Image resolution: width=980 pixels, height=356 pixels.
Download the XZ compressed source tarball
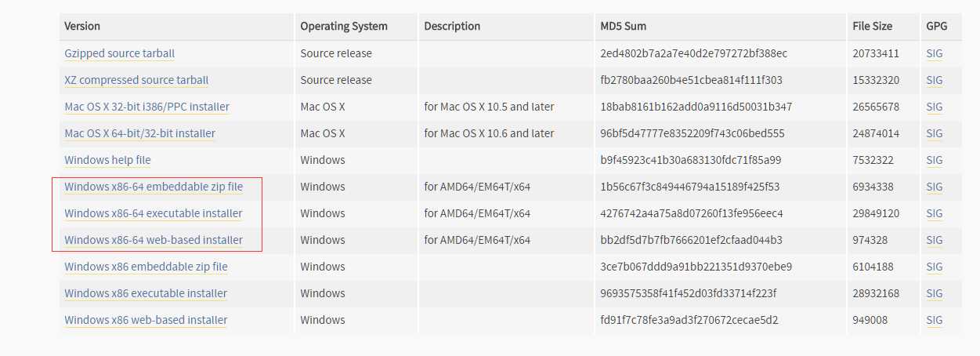(136, 80)
